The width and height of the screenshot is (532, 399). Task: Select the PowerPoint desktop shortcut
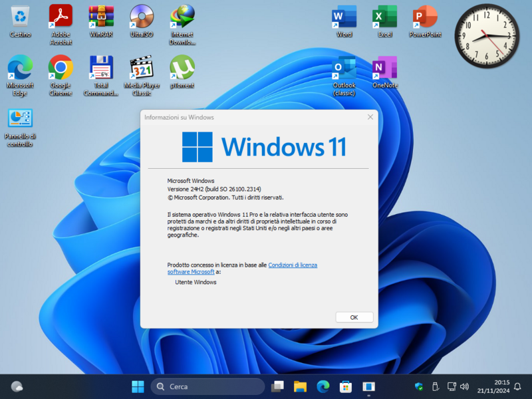[x=425, y=21]
